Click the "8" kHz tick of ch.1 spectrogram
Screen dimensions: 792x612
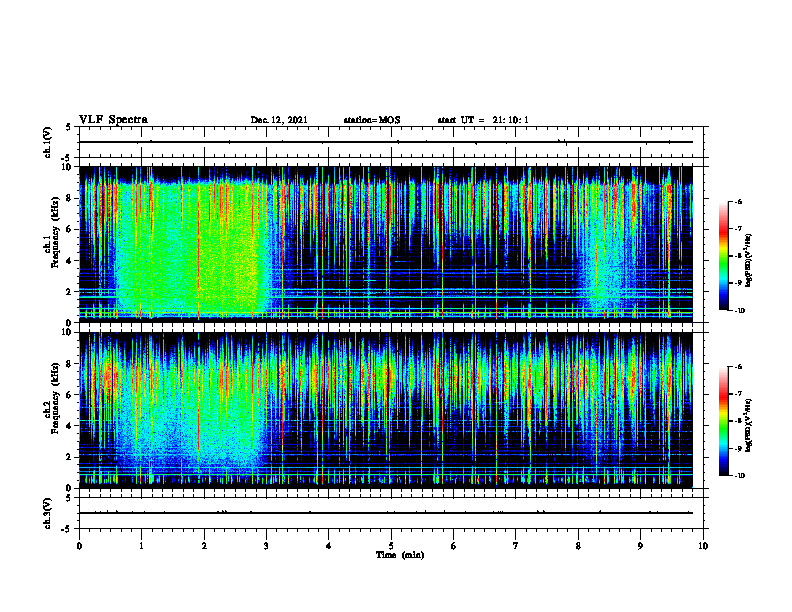pyautogui.click(x=70, y=198)
